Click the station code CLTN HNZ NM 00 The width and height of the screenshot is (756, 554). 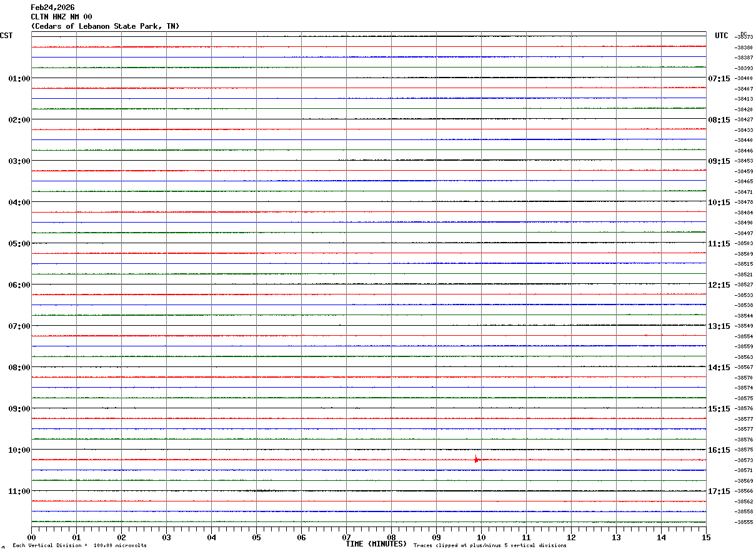tap(61, 17)
